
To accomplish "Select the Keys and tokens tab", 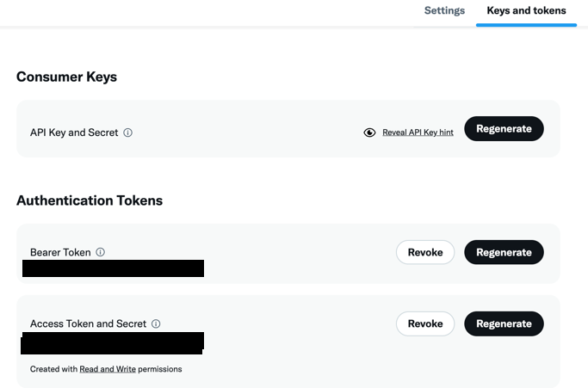I will [526, 11].
